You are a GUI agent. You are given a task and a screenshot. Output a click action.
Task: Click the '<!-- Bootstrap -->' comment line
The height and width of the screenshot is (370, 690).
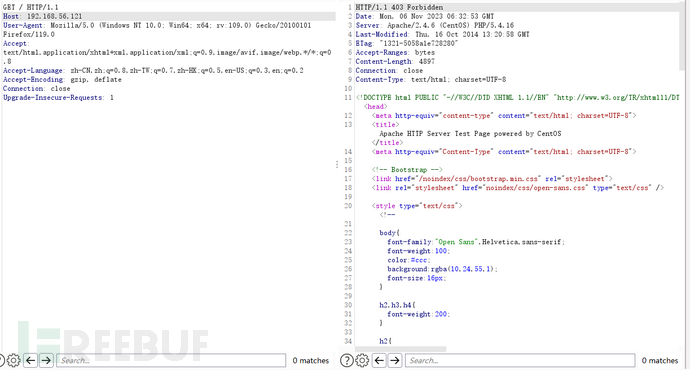point(407,170)
